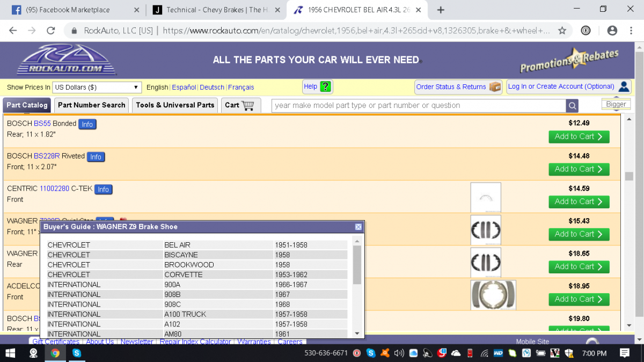Open Skype from the Windows taskbar
644x362 pixels.
(77, 353)
